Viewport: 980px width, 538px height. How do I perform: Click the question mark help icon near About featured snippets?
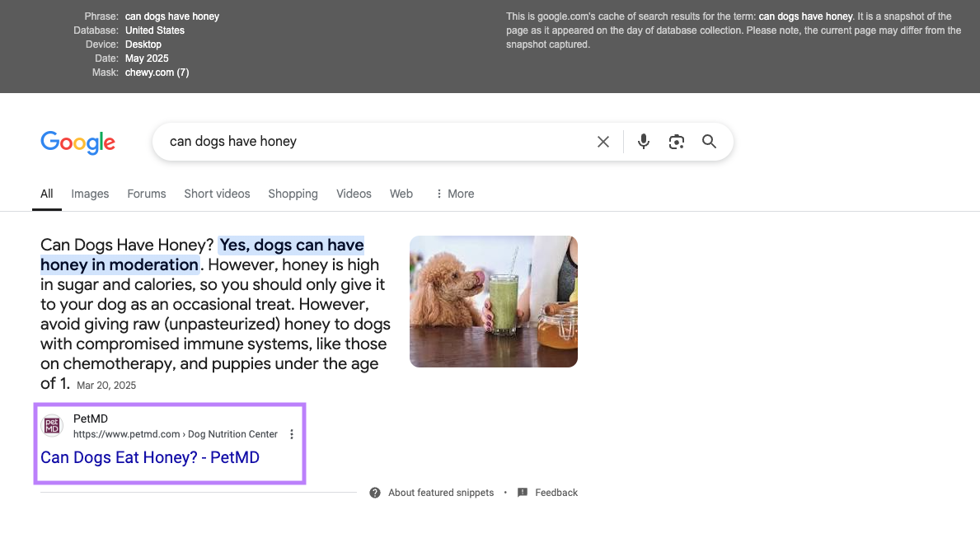tap(375, 492)
